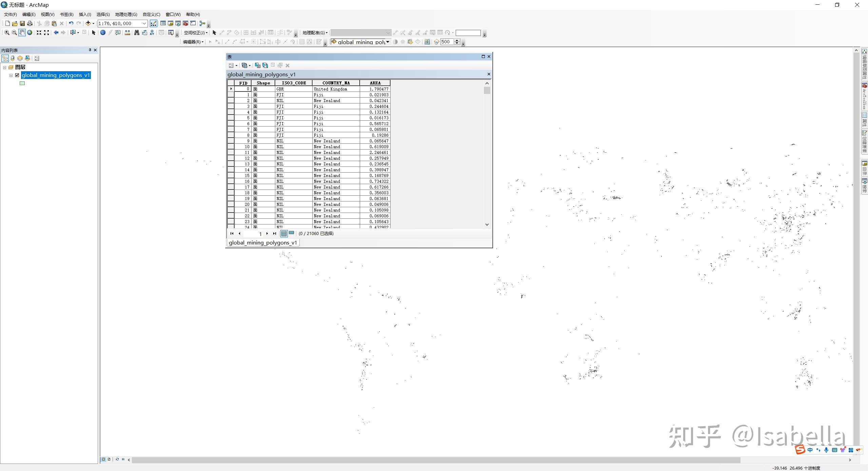Click the global_mining_polygons_v1 table tab
This screenshot has width=868, height=471.
(263, 242)
